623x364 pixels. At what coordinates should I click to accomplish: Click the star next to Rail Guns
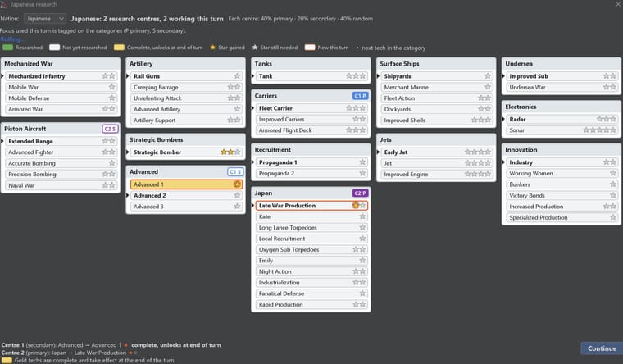[237, 76]
